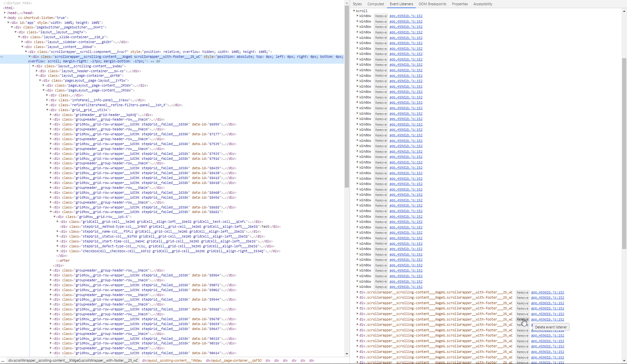Open the Computed tab

(375, 4)
